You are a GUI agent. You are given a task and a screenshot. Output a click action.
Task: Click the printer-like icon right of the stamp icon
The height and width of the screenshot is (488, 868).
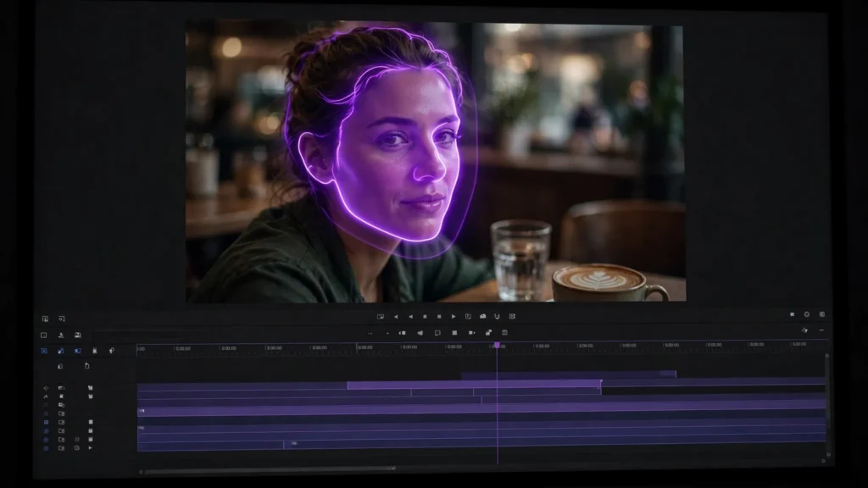(77, 335)
